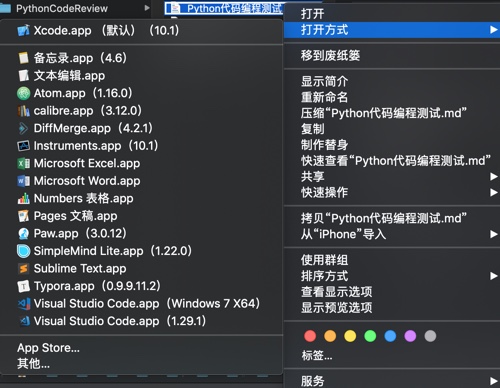
Task: Expand the 从"iPhone"导入 submenu arrow
Action: pyautogui.click(x=493, y=234)
